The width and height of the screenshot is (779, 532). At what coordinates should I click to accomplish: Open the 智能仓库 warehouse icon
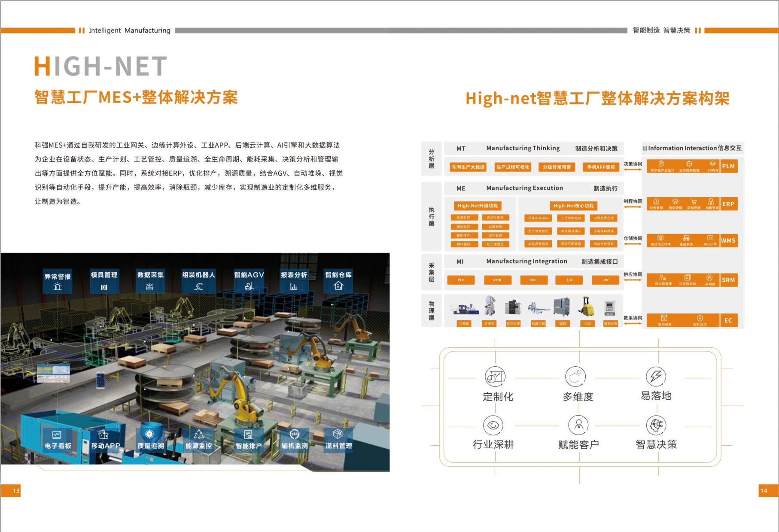(x=338, y=286)
